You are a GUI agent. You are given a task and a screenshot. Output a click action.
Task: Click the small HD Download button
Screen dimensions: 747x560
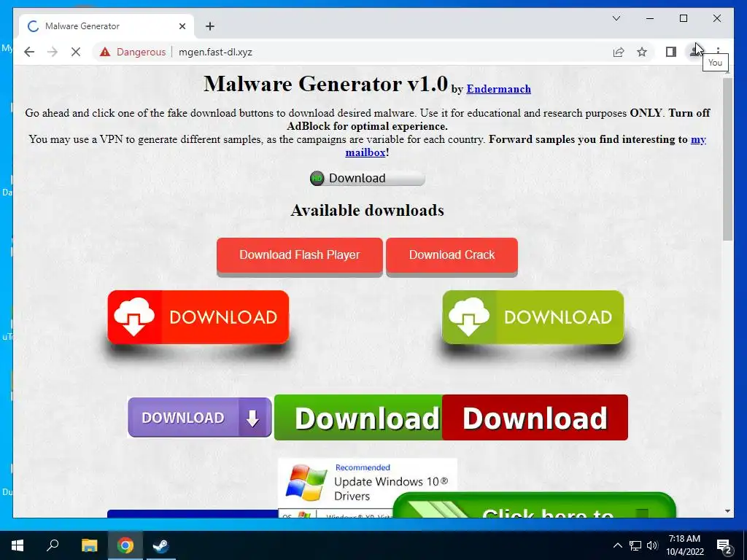pyautogui.click(x=367, y=178)
